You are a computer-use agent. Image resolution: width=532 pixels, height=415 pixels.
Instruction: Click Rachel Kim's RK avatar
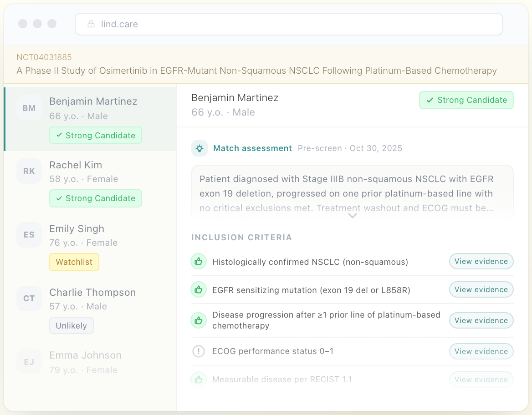29,171
